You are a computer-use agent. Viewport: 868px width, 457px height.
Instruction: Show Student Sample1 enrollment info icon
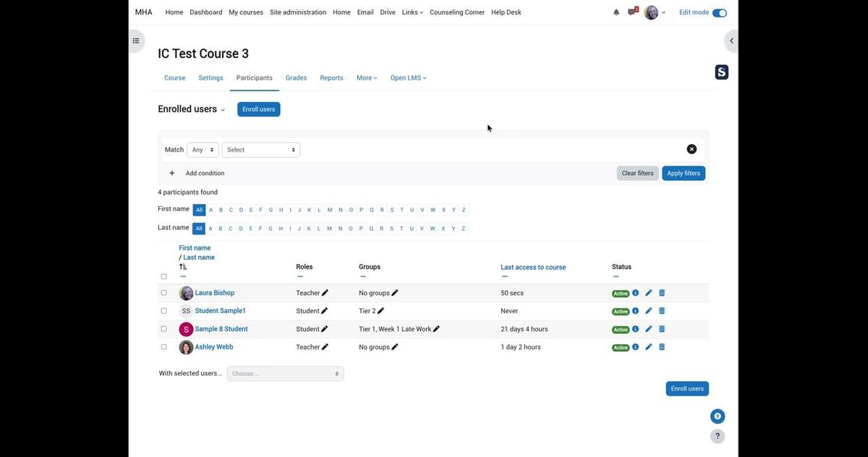coord(636,311)
